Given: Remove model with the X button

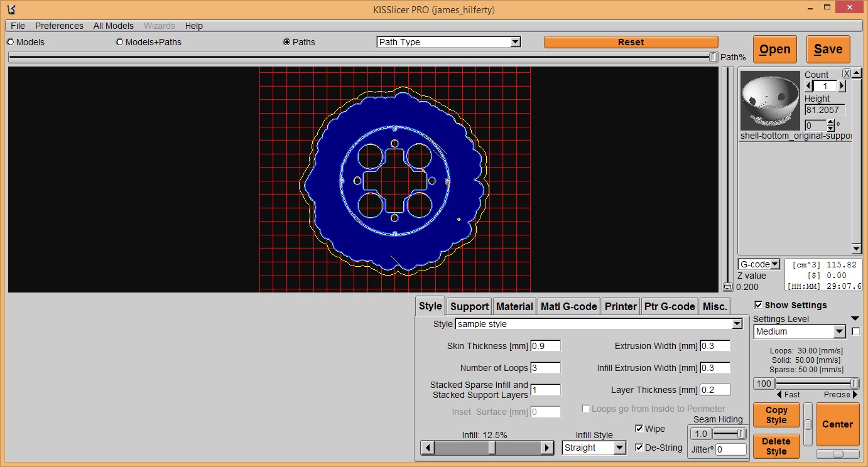Looking at the screenshot, I should [846, 73].
